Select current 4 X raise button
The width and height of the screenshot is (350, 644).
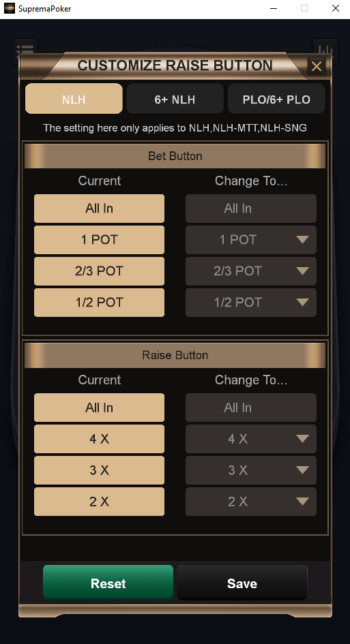99,439
